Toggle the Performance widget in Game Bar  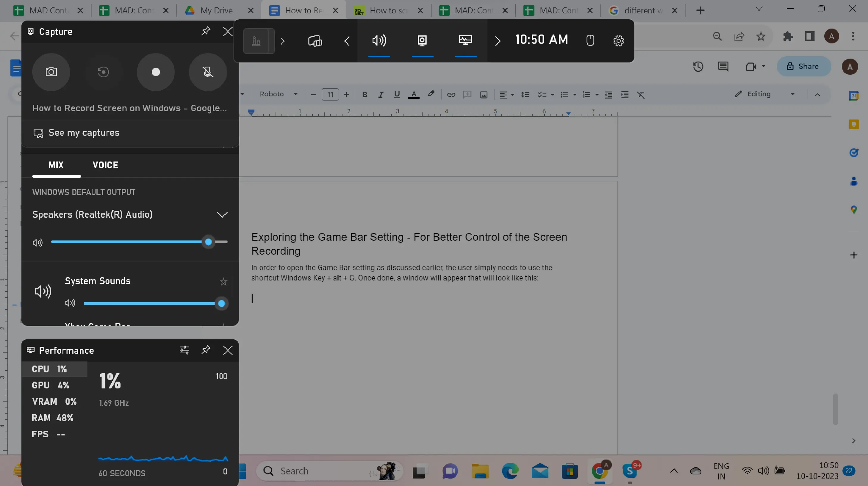[x=466, y=41]
